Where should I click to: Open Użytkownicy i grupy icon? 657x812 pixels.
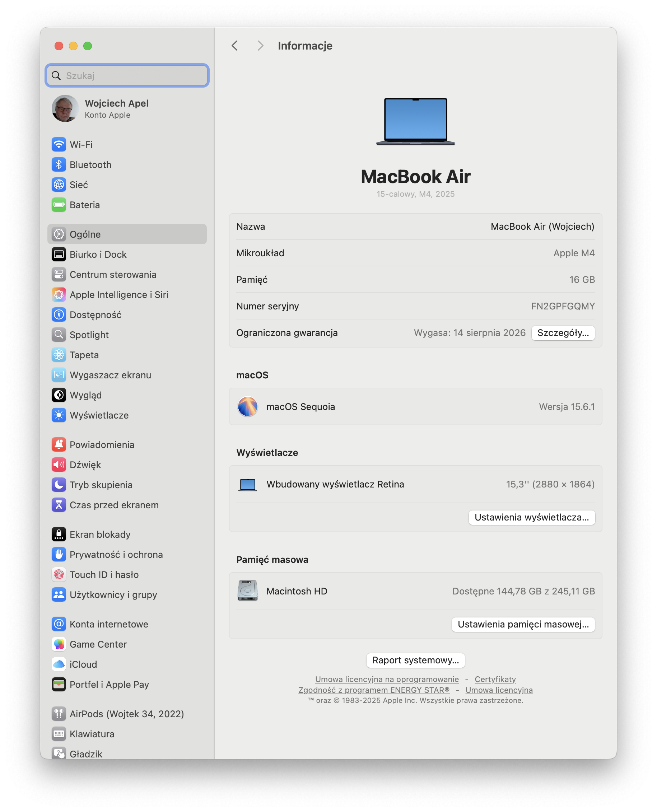point(59,594)
